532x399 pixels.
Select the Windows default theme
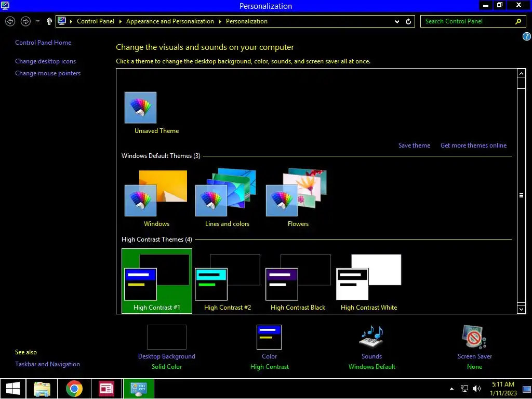pos(156,198)
